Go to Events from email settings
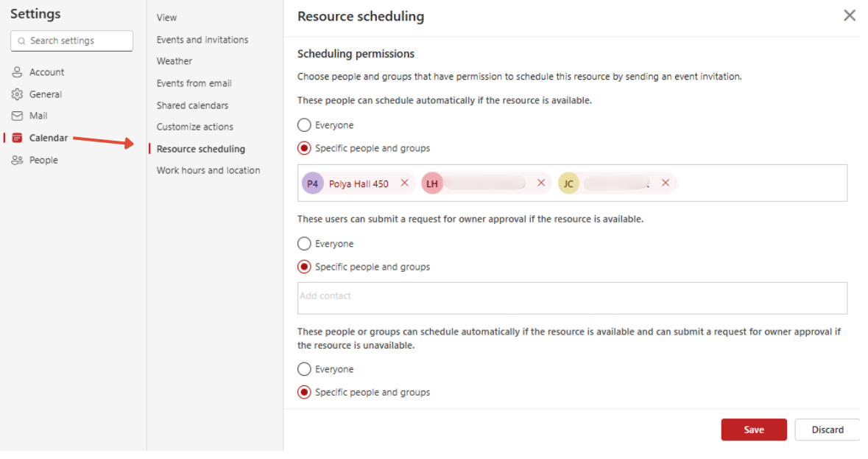 194,83
